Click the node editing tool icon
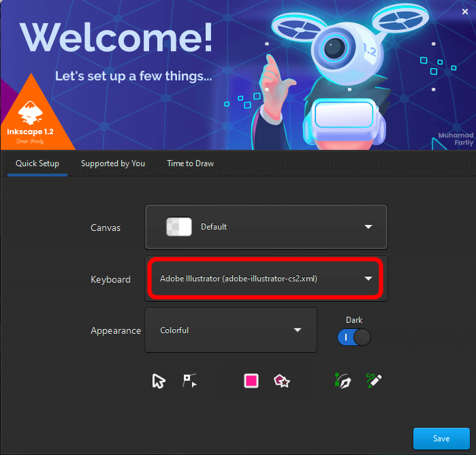This screenshot has width=476, height=455. [190, 381]
